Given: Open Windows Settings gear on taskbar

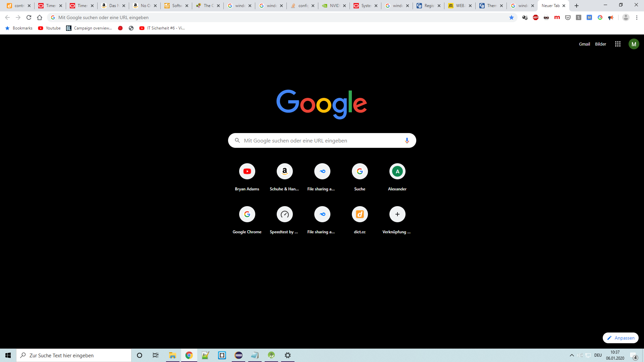Looking at the screenshot, I should point(288,355).
